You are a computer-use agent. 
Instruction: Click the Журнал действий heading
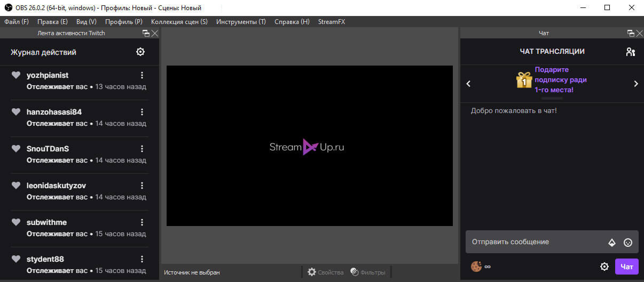click(43, 52)
